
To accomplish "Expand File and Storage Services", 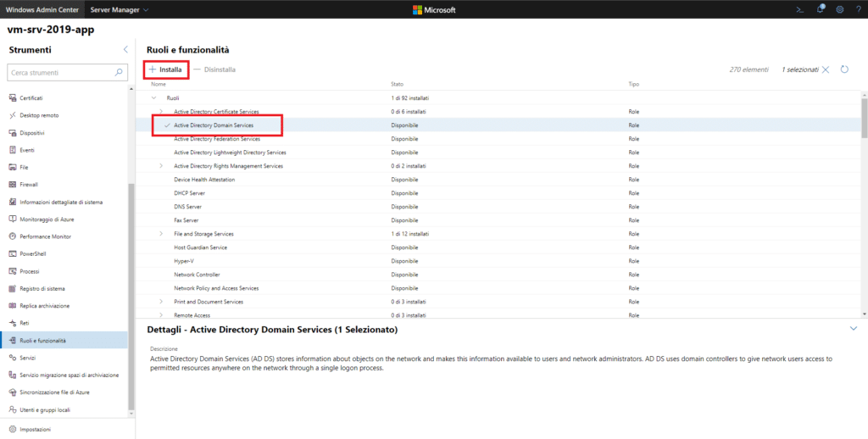I will 161,234.
